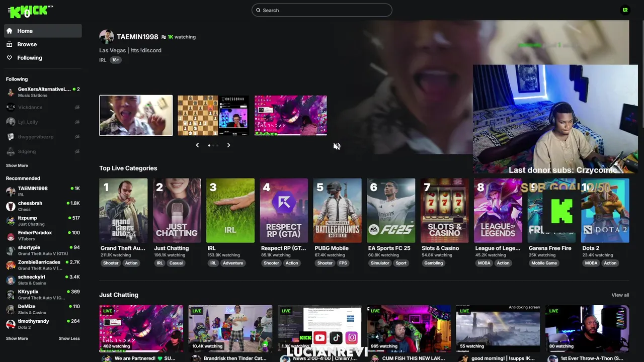
Task: Select the Chessbrah featured stream thumbnail
Action: [213, 116]
